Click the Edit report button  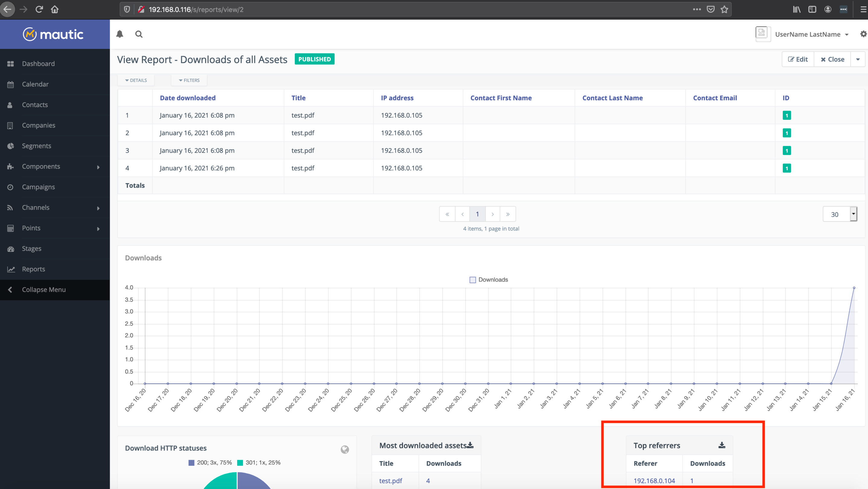coord(797,59)
